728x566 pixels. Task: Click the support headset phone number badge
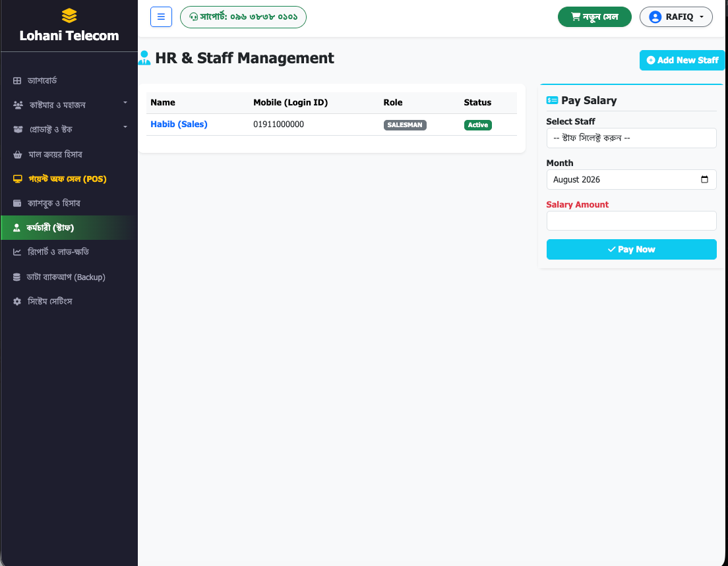243,17
